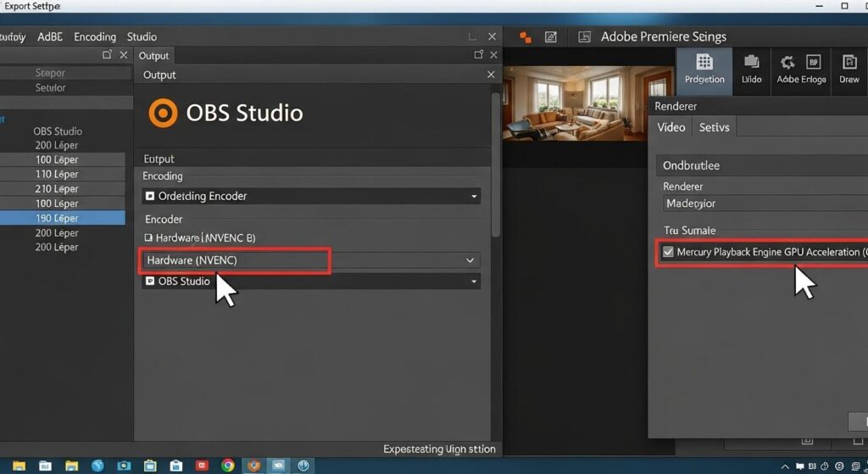This screenshot has width=868, height=474.
Task: Click the float icon in the Encoding menu row
Action: pos(472,37)
